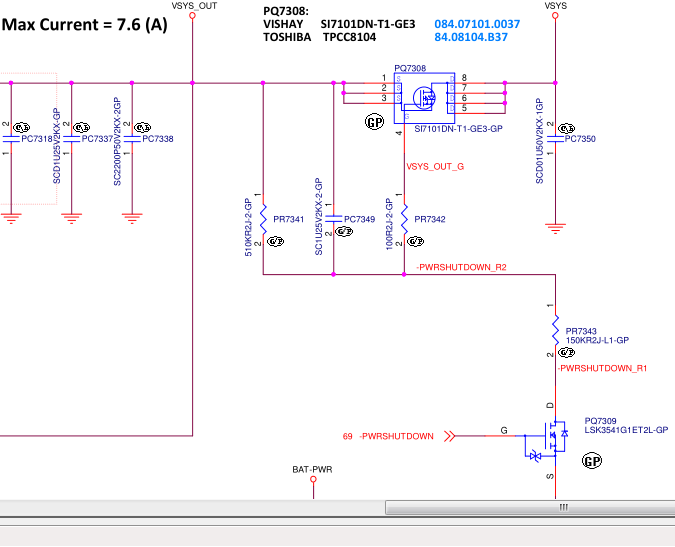Select the PC7349 capacitor symbol
The height and width of the screenshot is (547, 675).
[333, 218]
